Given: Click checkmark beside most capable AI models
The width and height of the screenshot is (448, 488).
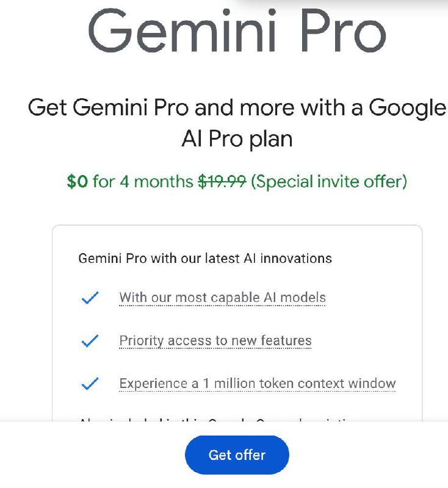Looking at the screenshot, I should click(x=90, y=298).
